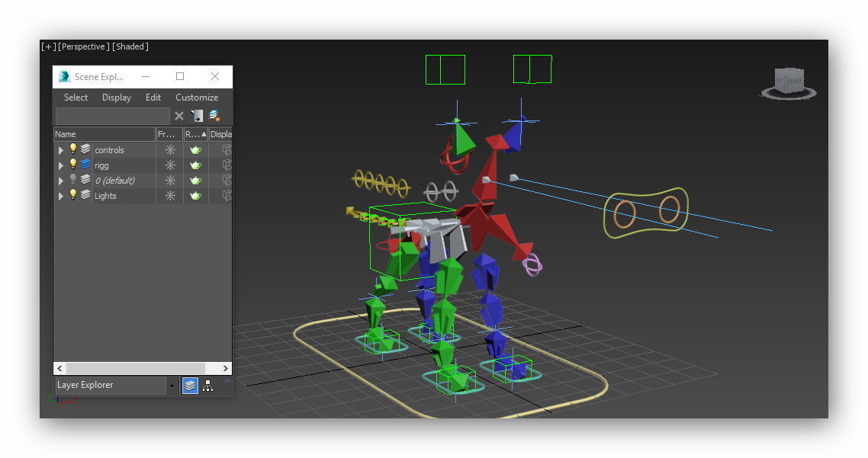The width and height of the screenshot is (868, 458).
Task: Close the Scene Explorer window
Action: click(215, 76)
